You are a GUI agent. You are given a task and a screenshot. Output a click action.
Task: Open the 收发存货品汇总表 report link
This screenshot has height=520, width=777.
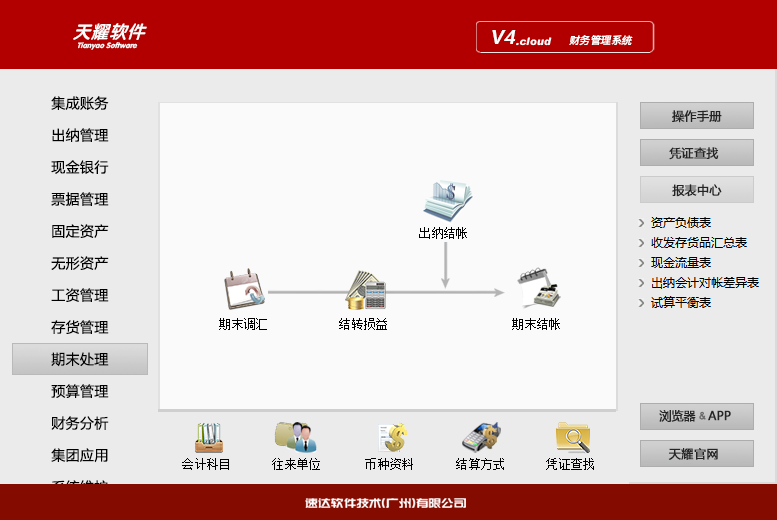tap(699, 242)
